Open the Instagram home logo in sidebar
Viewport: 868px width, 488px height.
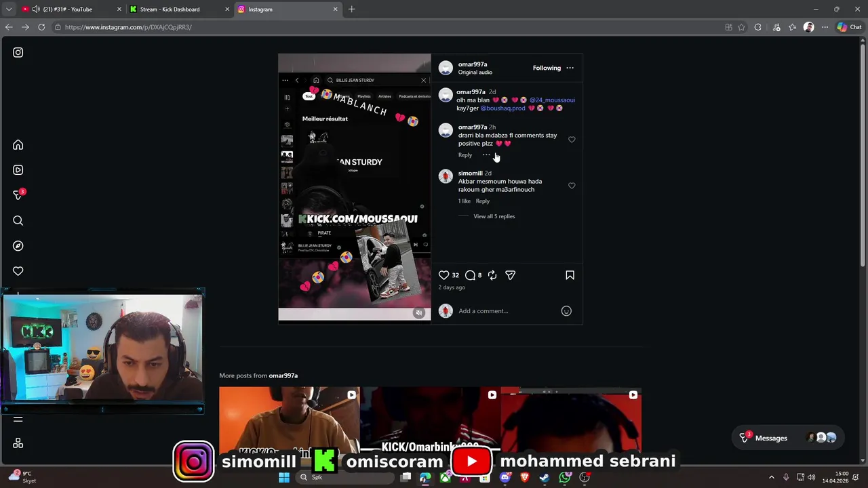tap(18, 52)
